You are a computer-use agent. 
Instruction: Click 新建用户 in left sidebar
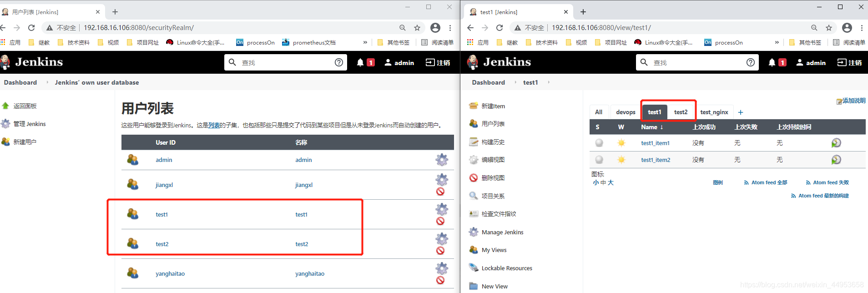pos(25,142)
